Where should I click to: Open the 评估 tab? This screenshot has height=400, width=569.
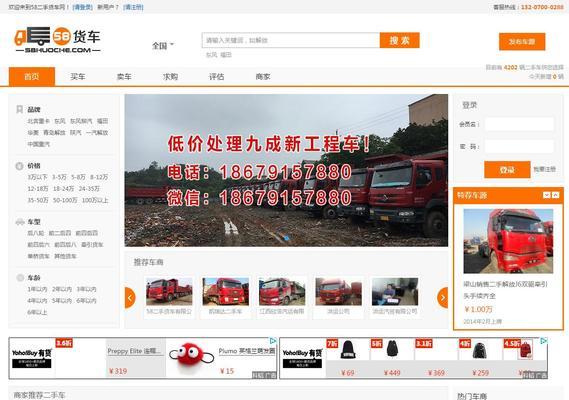(x=217, y=77)
